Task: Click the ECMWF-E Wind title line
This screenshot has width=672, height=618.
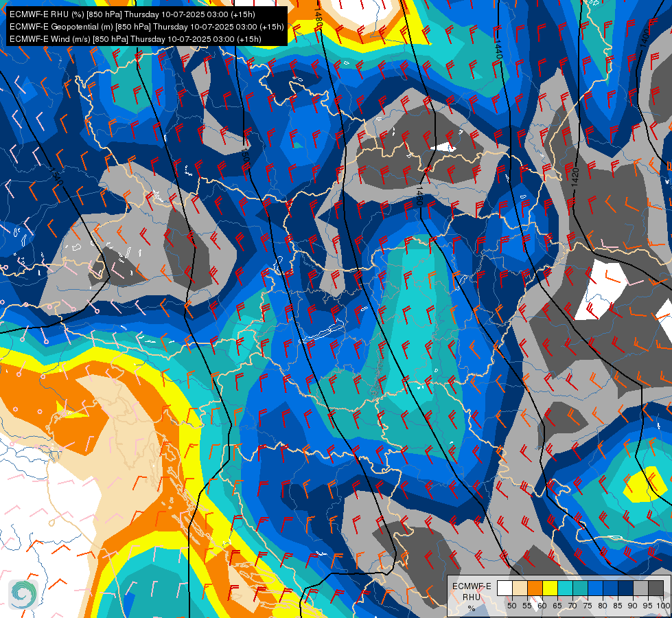Action: click(x=135, y=39)
